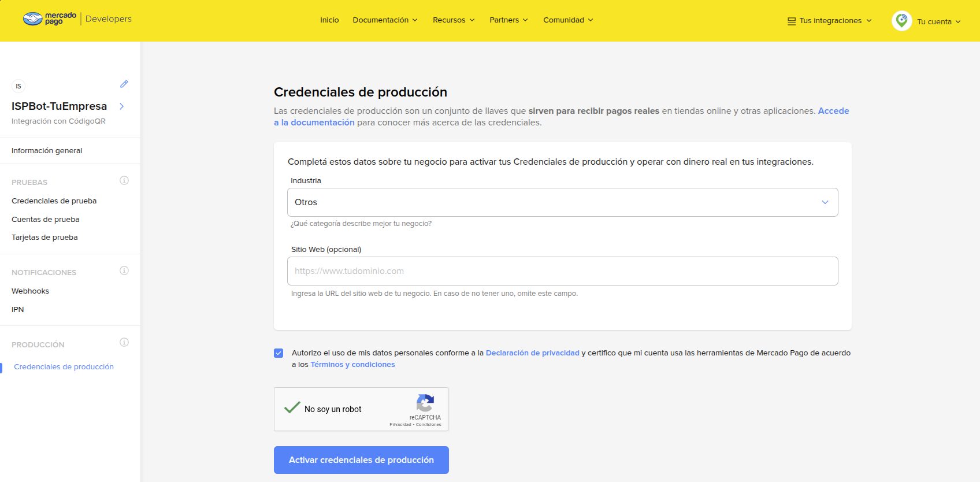Open Webhooks in the sidebar
This screenshot has height=482, width=980.
(x=30, y=291)
